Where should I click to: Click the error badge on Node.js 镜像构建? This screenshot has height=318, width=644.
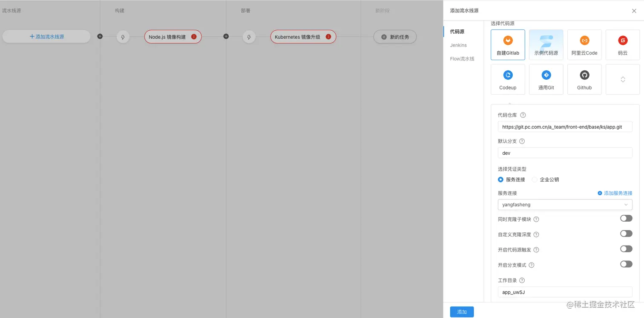tap(194, 37)
